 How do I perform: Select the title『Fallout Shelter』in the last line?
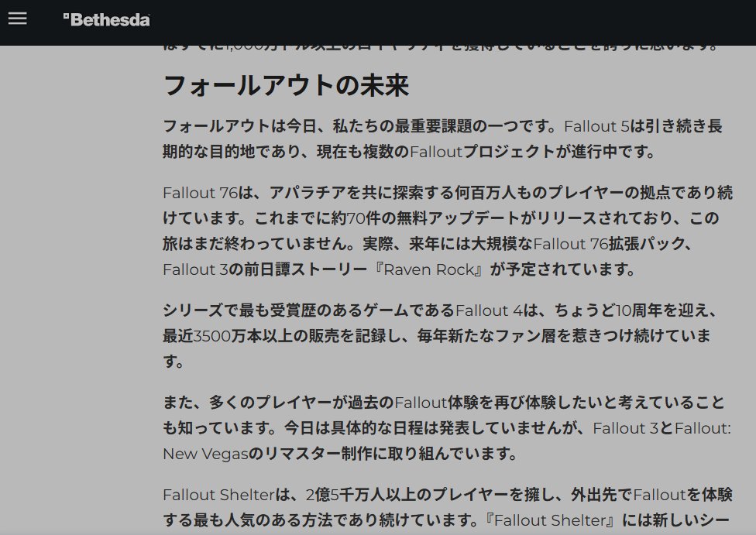(x=549, y=520)
